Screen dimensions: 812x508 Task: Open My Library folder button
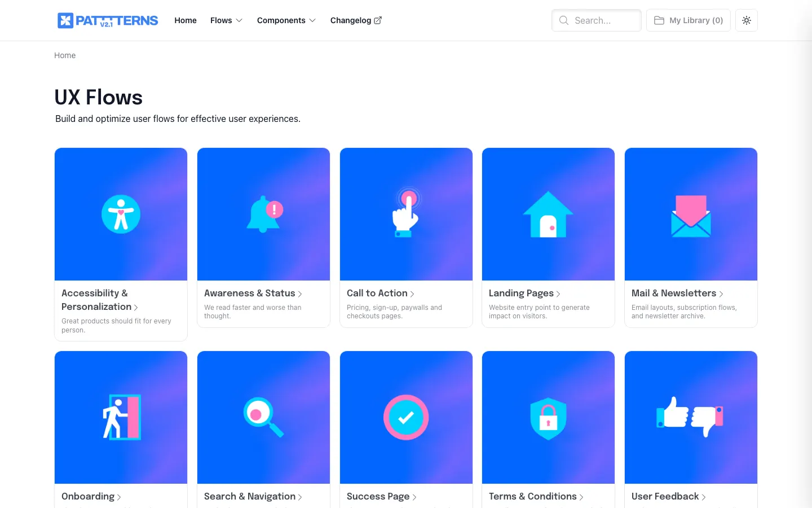tap(688, 20)
